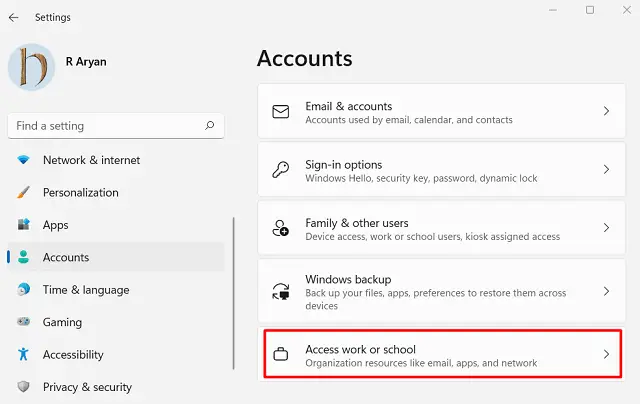Select Accounts in the sidebar
The width and height of the screenshot is (640, 404).
tap(66, 257)
